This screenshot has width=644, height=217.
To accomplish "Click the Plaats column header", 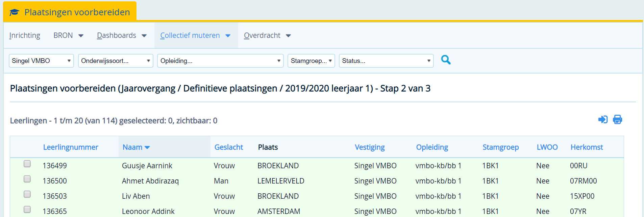I will (x=268, y=147).
